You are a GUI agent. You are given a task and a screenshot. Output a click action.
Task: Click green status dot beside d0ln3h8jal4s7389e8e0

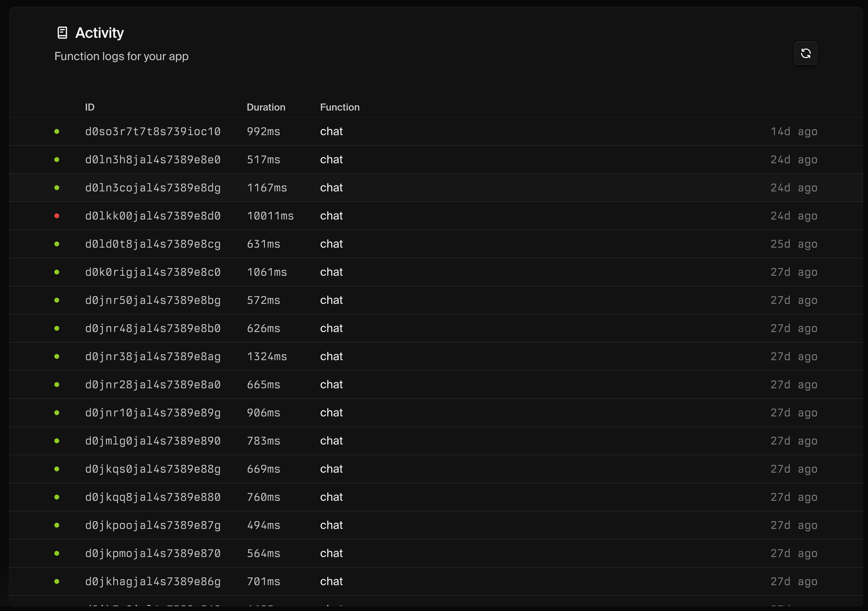pos(57,159)
